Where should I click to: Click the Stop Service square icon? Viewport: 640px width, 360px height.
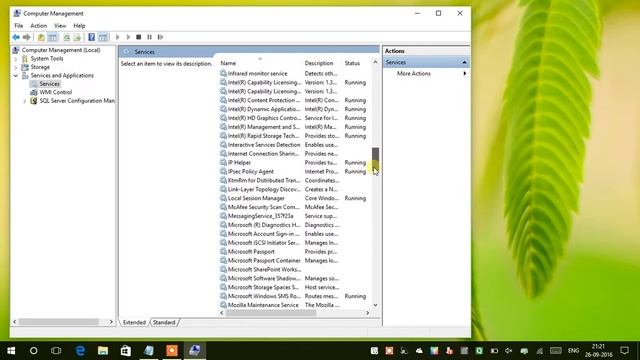point(139,37)
